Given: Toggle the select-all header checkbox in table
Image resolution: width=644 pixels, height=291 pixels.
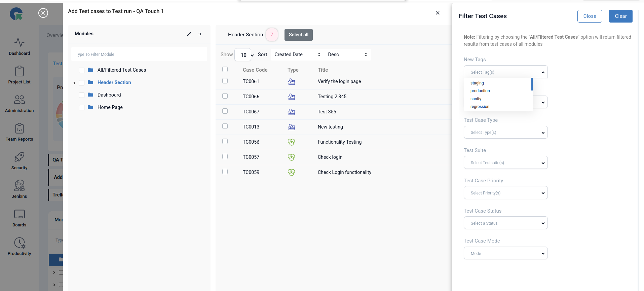Looking at the screenshot, I should pyautogui.click(x=225, y=69).
